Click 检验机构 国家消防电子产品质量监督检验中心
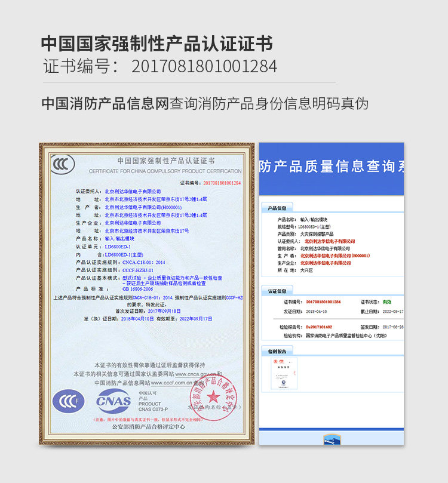448x483 pixels. pyautogui.click(x=346, y=336)
